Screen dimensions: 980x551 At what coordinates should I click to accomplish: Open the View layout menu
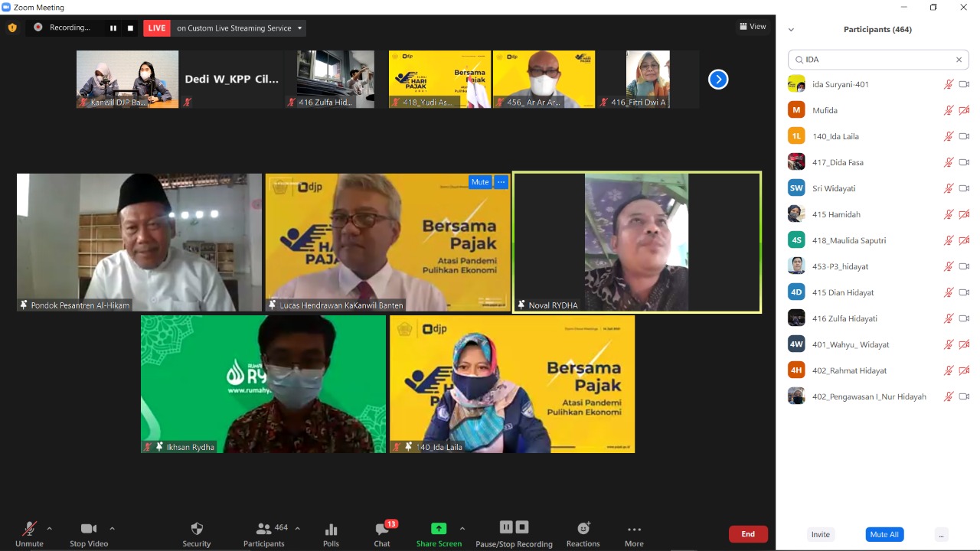pyautogui.click(x=753, y=27)
